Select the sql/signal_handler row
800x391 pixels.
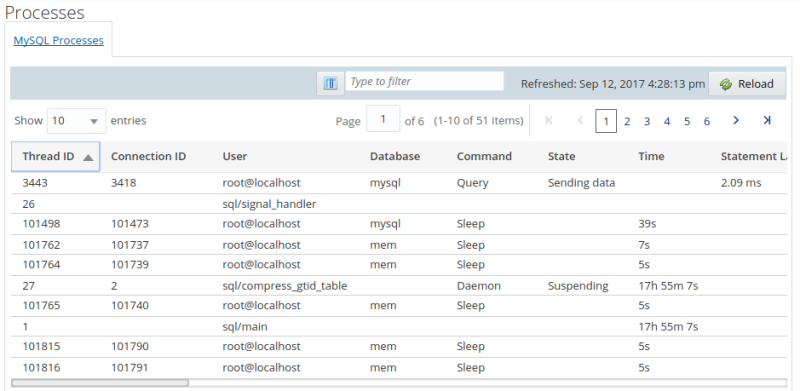point(398,204)
